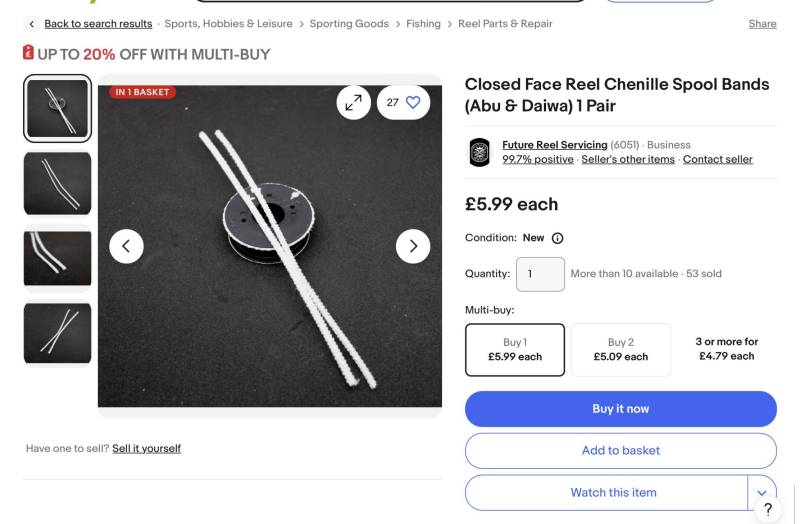Image resolution: width=800 pixels, height=524 pixels.
Task: Show the previous product image
Action: pos(126,246)
